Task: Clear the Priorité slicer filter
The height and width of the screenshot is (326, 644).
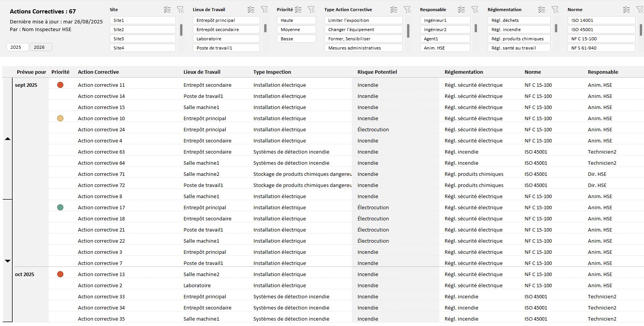Action: click(x=311, y=10)
